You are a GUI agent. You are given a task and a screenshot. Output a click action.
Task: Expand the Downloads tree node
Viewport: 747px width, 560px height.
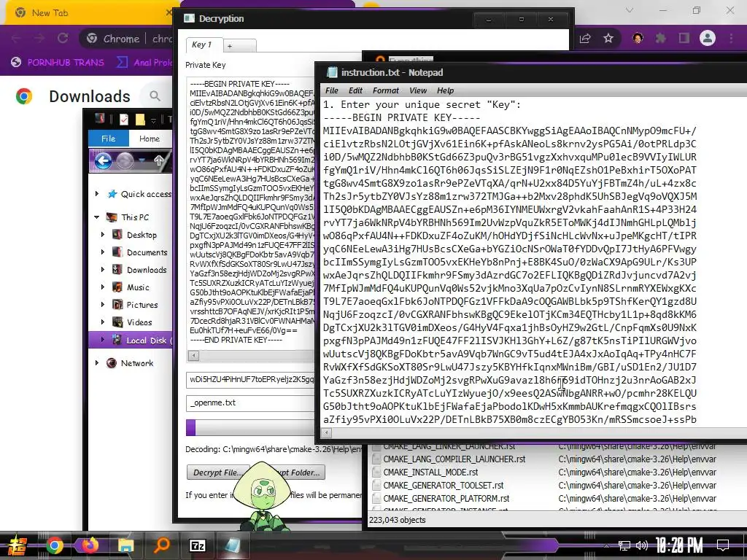(103, 270)
